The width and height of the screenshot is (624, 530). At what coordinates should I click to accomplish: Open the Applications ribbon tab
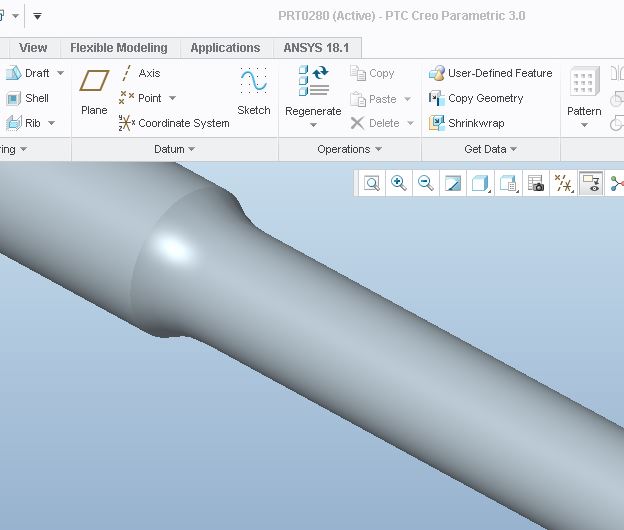coord(225,48)
